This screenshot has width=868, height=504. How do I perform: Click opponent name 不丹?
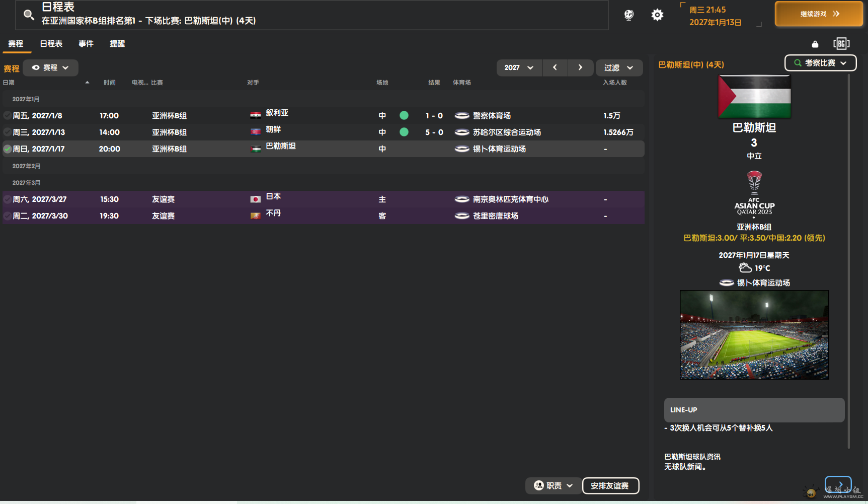point(273,213)
